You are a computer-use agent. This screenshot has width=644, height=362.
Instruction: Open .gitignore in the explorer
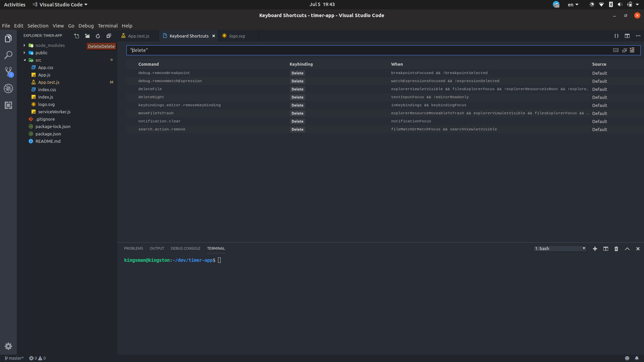click(45, 119)
